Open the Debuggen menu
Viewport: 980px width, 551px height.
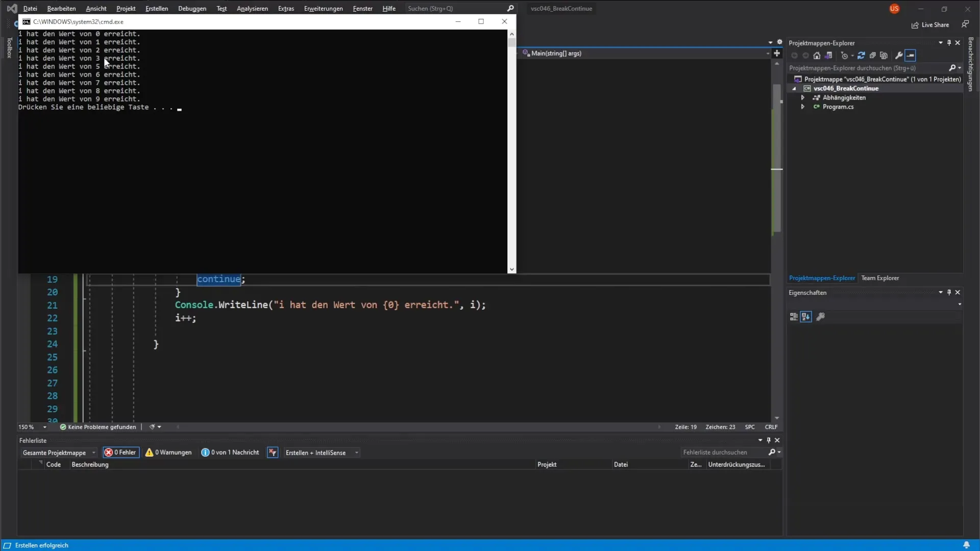coord(192,9)
